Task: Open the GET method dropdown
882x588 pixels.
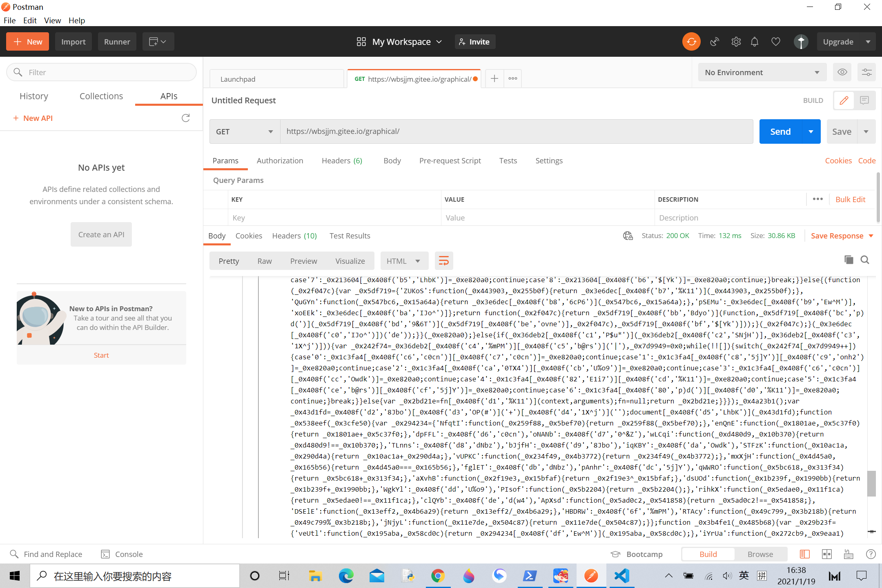Action: 245,131
